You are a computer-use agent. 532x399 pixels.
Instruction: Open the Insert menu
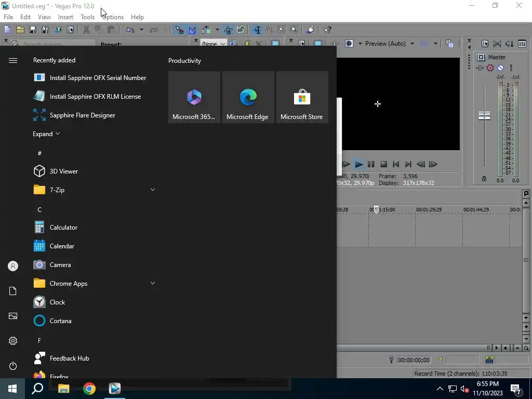(65, 17)
